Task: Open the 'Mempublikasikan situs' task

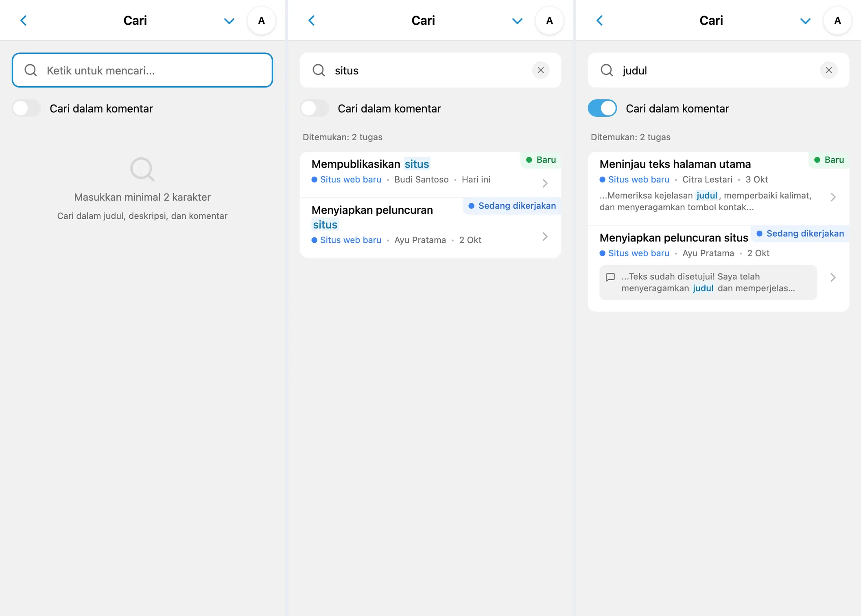Action: point(430,175)
